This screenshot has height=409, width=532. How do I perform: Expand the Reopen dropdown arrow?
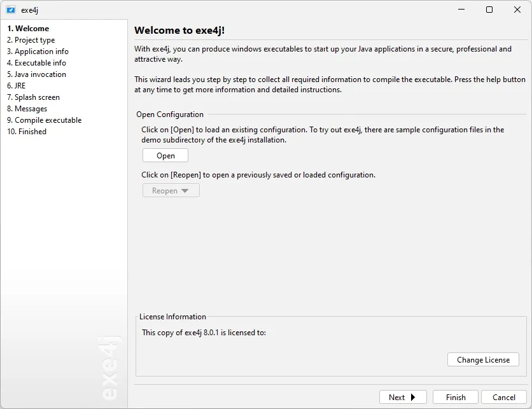[x=185, y=191]
